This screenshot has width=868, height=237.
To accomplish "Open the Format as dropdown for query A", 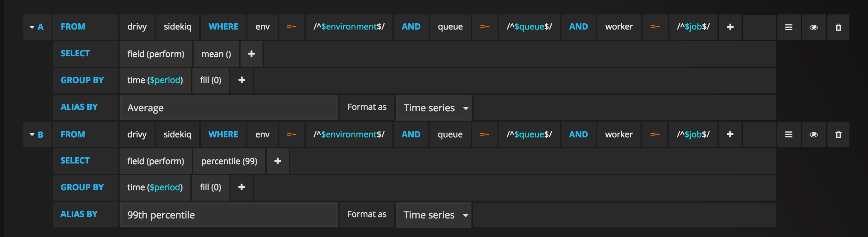I will click(x=434, y=108).
